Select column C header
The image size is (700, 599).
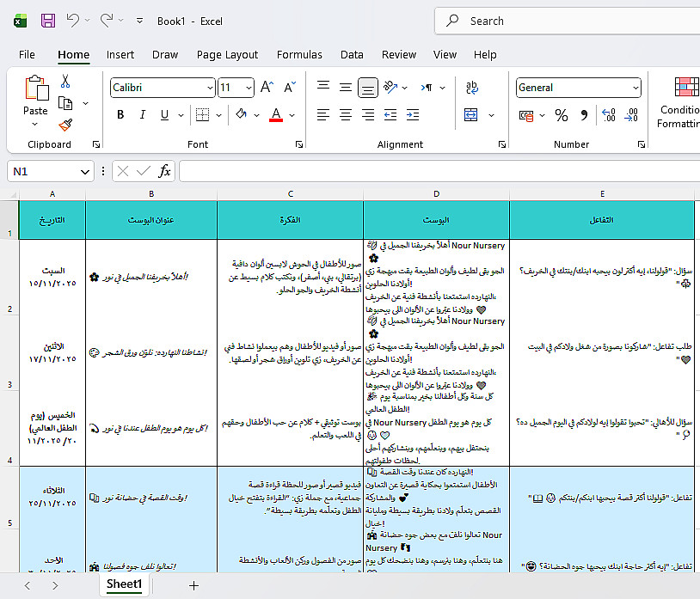pos(290,194)
